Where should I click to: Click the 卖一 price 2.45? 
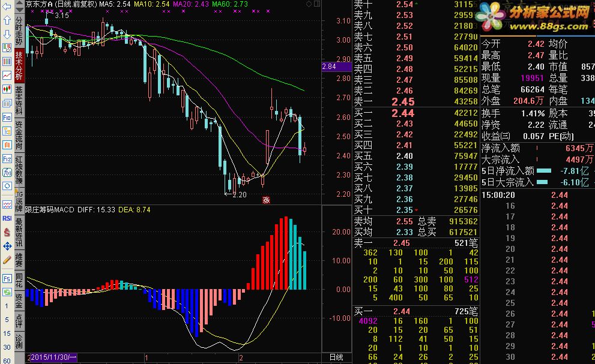[403, 101]
